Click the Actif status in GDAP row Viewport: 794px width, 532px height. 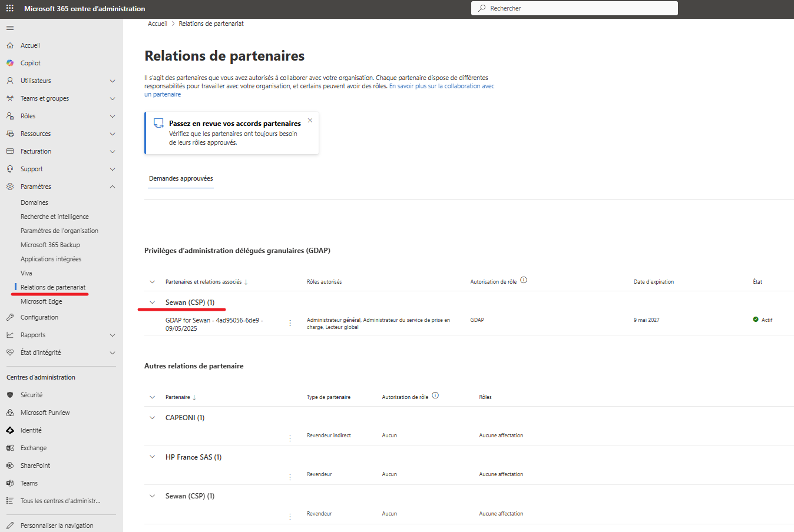[763, 320]
